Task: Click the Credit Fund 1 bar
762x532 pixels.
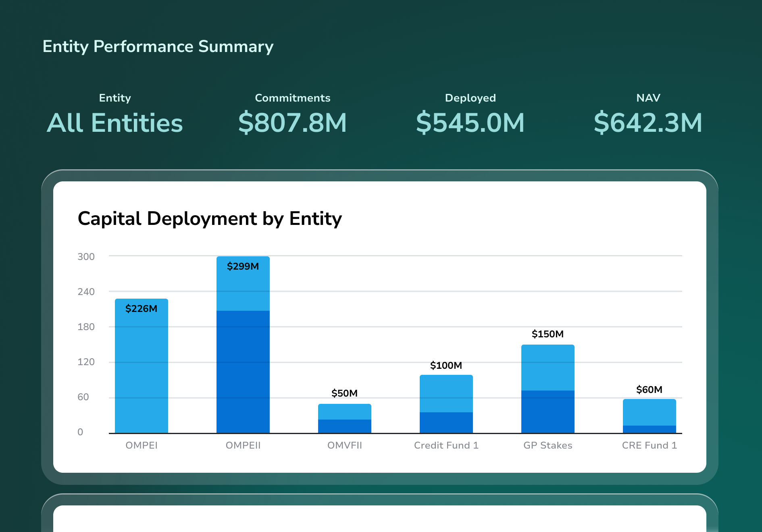Action: click(x=446, y=404)
